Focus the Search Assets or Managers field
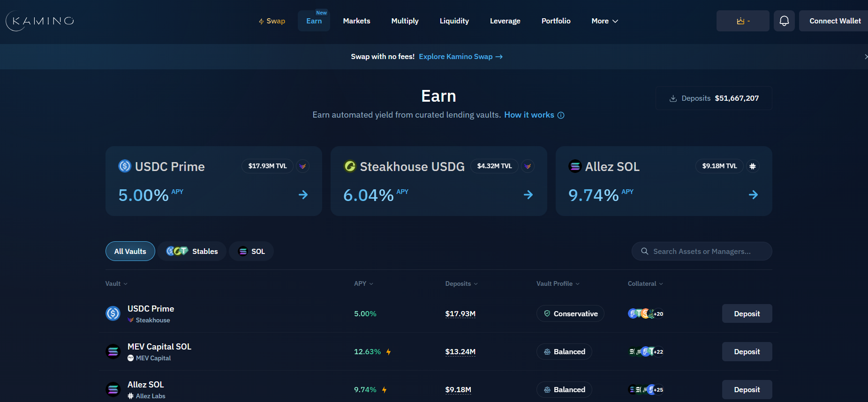Screen dimensions: 868x402 point(702,251)
